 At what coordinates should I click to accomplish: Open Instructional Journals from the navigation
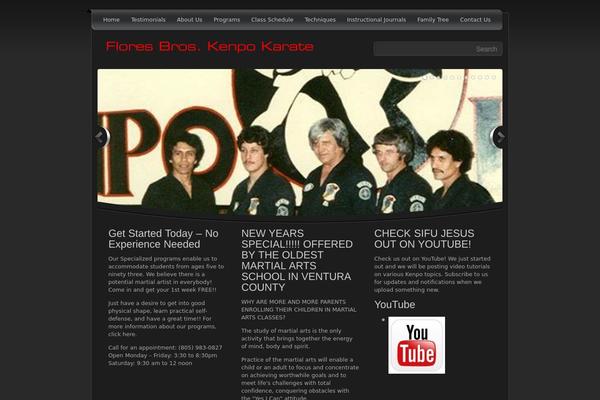coord(376,20)
